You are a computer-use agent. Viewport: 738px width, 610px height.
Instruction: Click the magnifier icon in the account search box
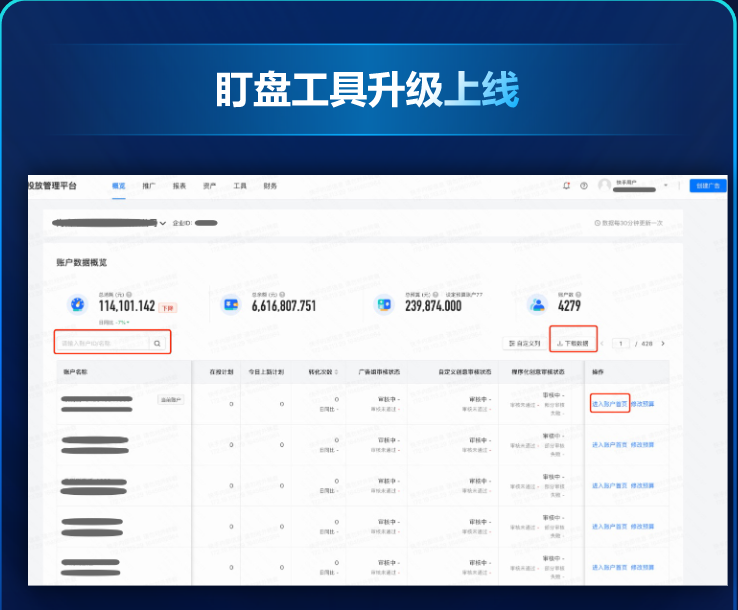click(x=157, y=343)
